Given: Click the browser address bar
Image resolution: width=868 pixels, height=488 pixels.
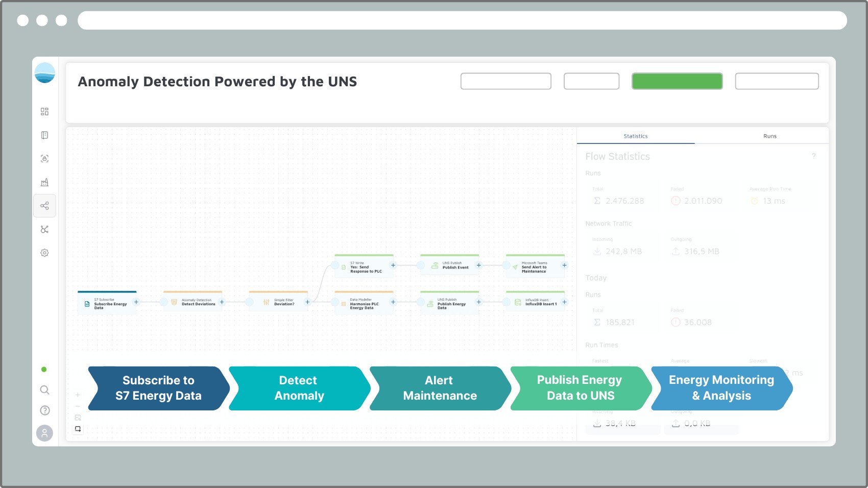Looking at the screenshot, I should 462,20.
